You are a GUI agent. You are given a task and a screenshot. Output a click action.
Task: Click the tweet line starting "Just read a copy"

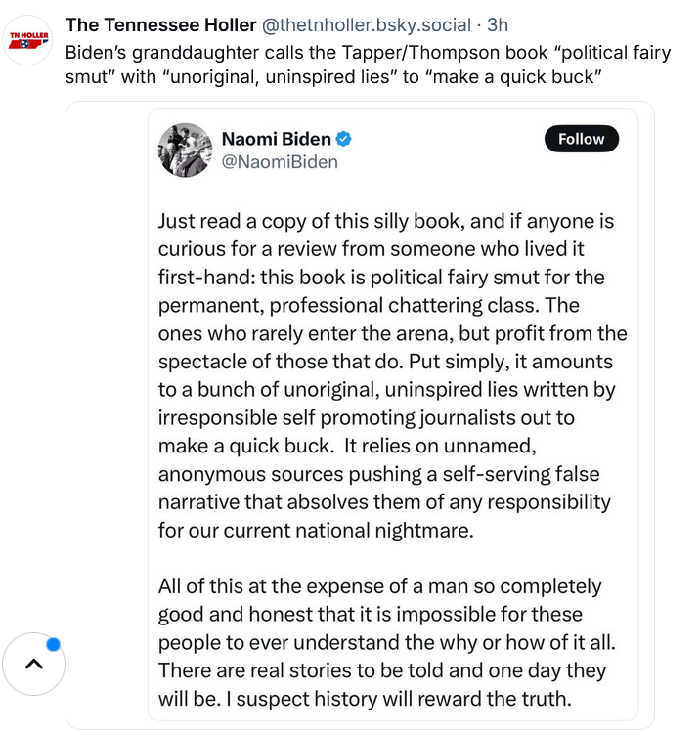[386, 221]
